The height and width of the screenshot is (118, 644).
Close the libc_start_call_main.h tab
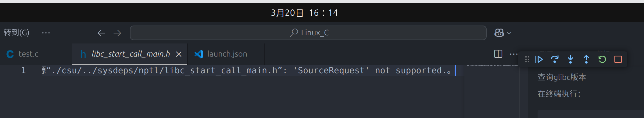pyautogui.click(x=179, y=54)
